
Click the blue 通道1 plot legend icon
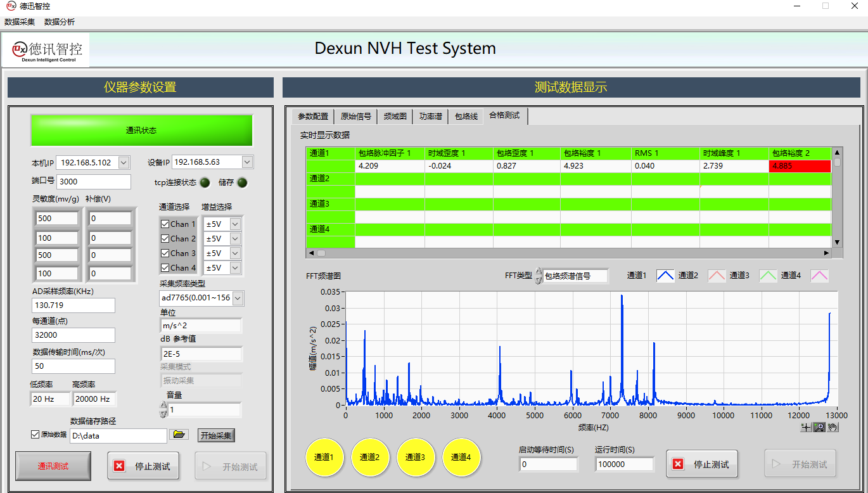(x=665, y=276)
